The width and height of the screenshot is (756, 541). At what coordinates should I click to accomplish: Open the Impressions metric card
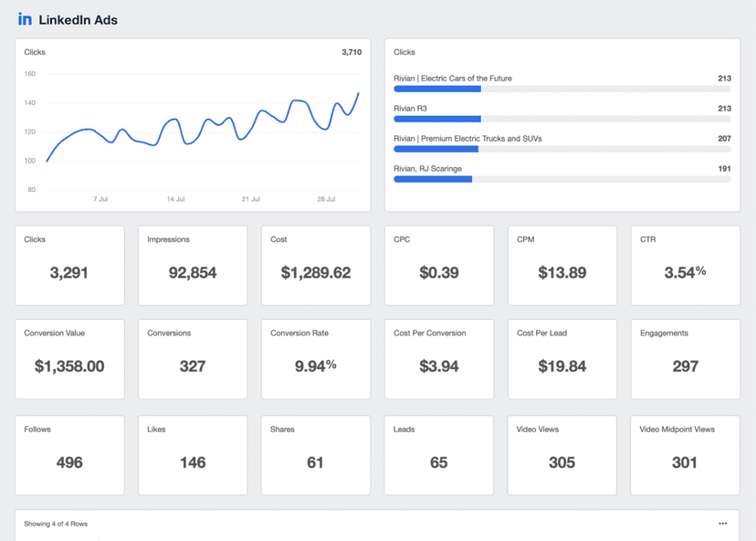coord(193,265)
